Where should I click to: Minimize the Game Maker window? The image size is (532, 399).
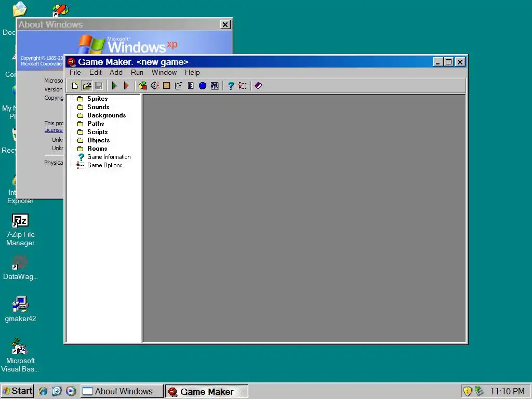(437, 62)
